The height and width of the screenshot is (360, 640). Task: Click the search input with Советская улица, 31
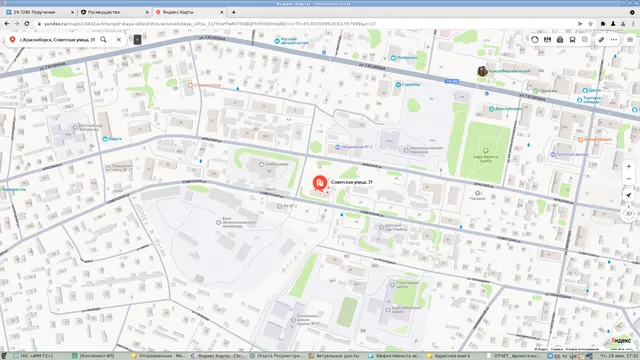click(57, 40)
